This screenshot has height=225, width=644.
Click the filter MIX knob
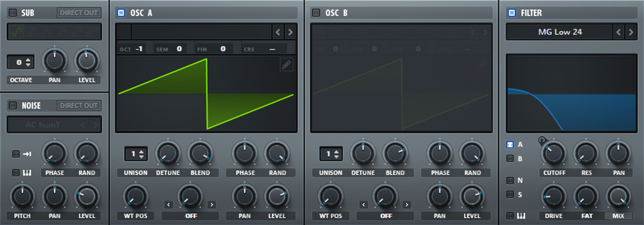(618, 196)
